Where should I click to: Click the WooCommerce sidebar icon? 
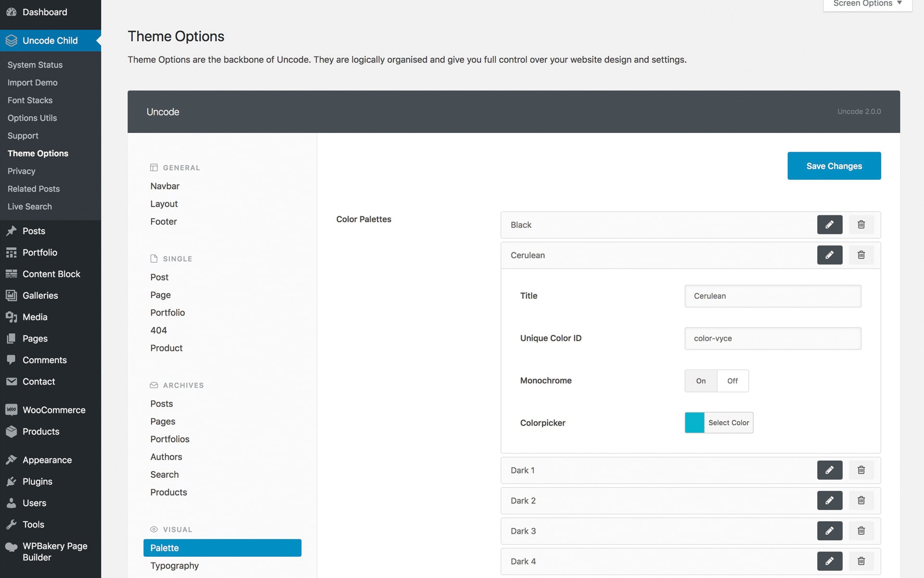(11, 410)
